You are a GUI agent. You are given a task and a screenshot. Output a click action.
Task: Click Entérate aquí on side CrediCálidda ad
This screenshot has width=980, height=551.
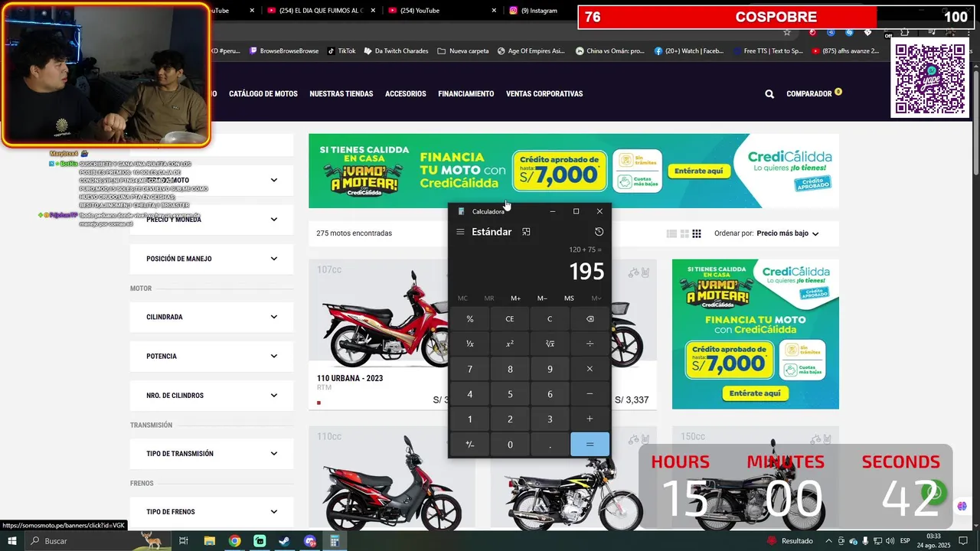755,393
